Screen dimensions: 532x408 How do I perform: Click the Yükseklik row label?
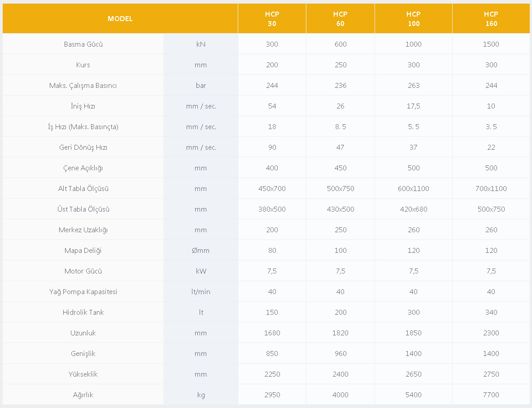pyautogui.click(x=83, y=374)
